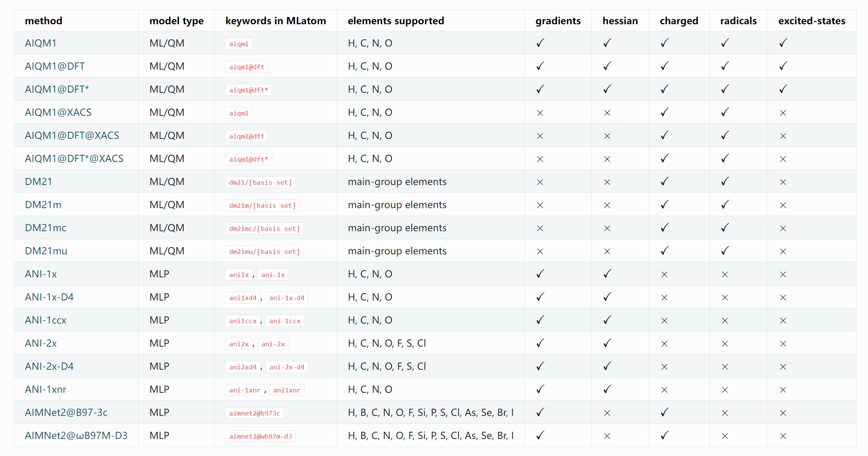Image resolution: width=868 pixels, height=456 pixels.
Task: Open the AIQM1@DFT*@XACS method link
Action: click(x=74, y=159)
